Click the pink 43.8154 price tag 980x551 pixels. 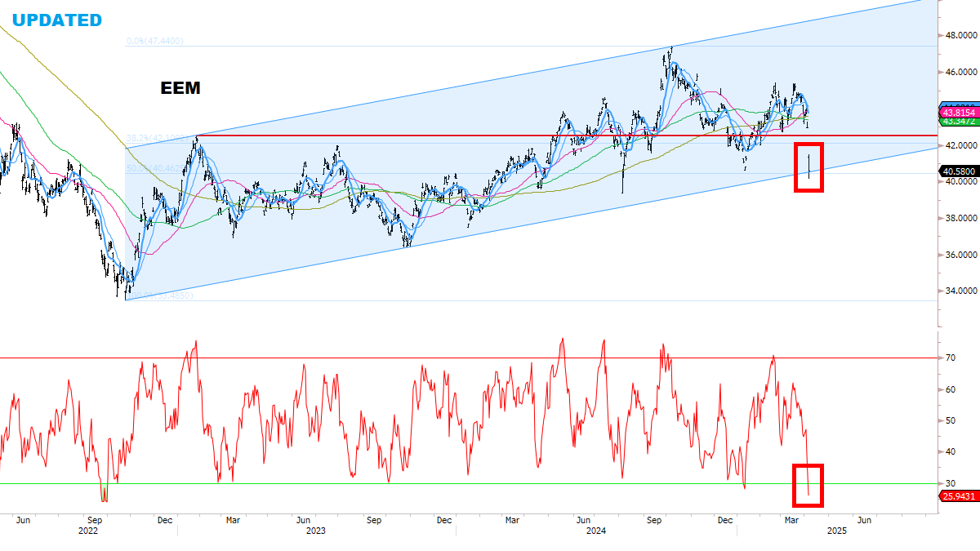click(x=959, y=113)
